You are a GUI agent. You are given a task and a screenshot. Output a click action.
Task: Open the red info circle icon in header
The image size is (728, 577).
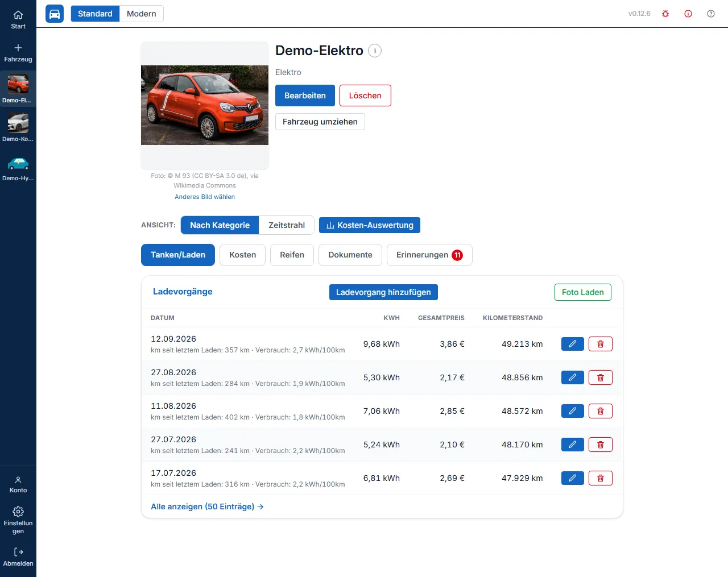click(688, 14)
